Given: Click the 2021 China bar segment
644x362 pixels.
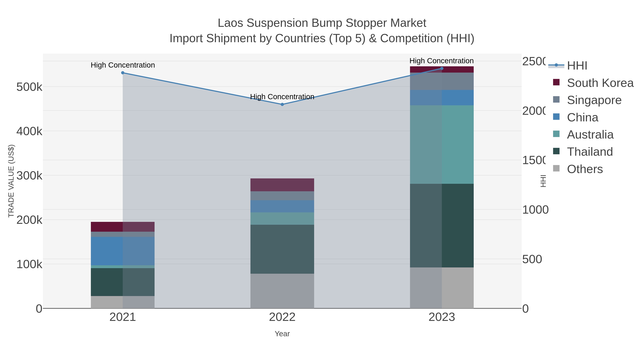Looking at the screenshot, I should click(123, 251).
